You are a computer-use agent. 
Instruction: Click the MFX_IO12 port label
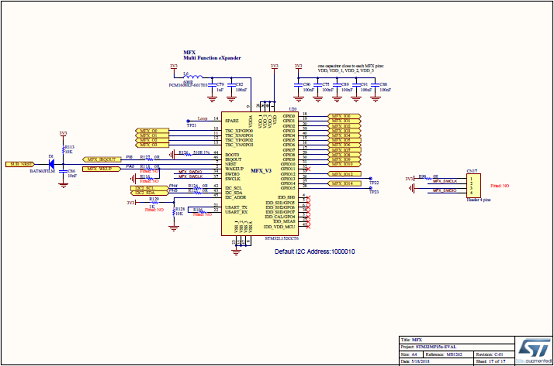pos(345,174)
